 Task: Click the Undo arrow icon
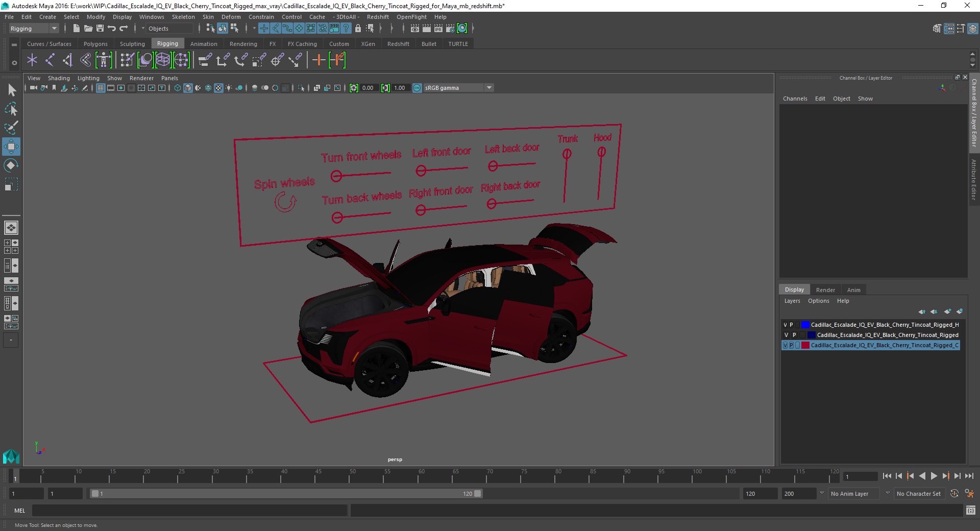pyautogui.click(x=112, y=29)
